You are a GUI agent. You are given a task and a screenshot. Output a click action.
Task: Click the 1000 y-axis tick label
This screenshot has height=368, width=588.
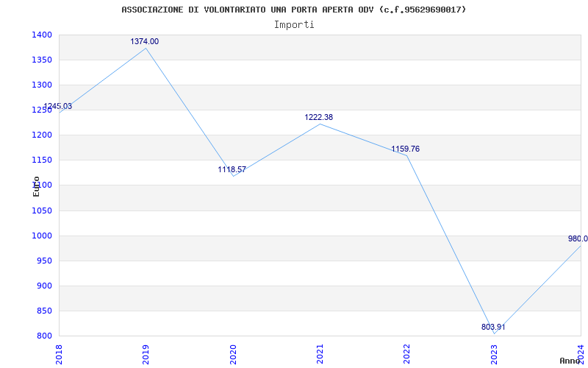click(42, 236)
